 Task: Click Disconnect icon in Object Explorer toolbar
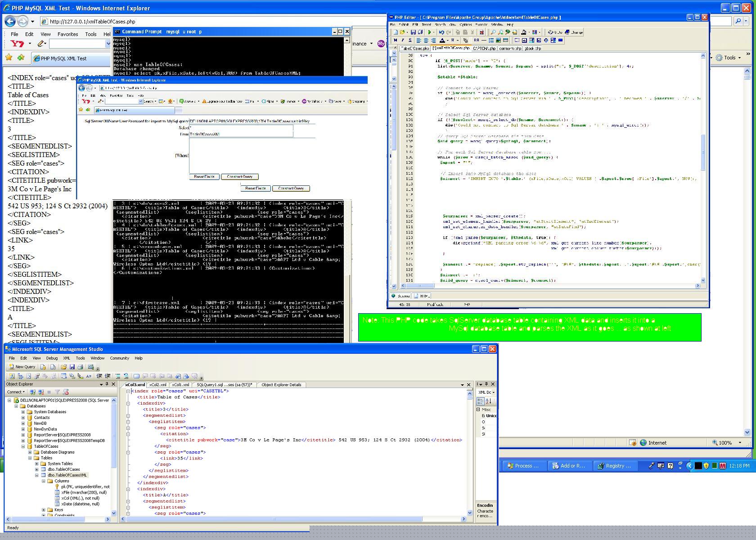pyautogui.click(x=41, y=392)
